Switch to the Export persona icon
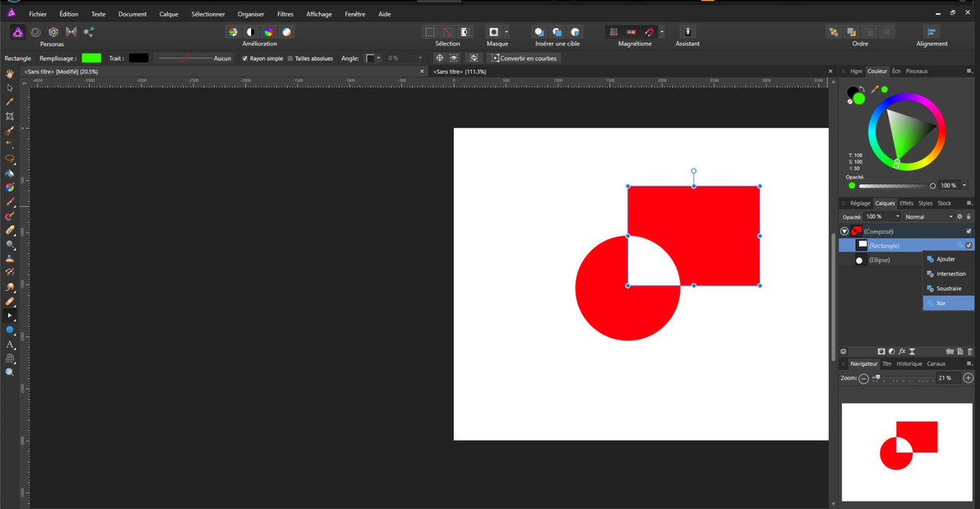 tap(89, 32)
